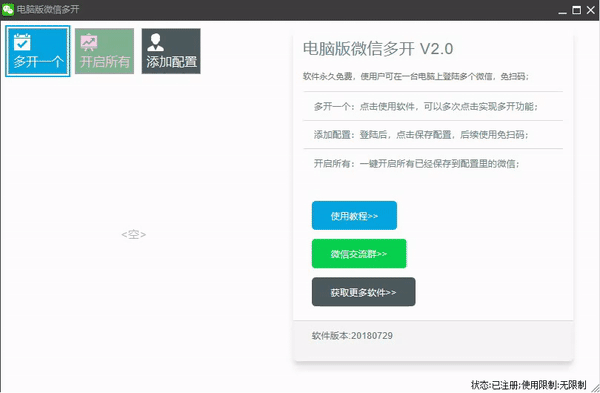Click the <空> empty list placeholder
This screenshot has width=600, height=393.
tap(134, 234)
